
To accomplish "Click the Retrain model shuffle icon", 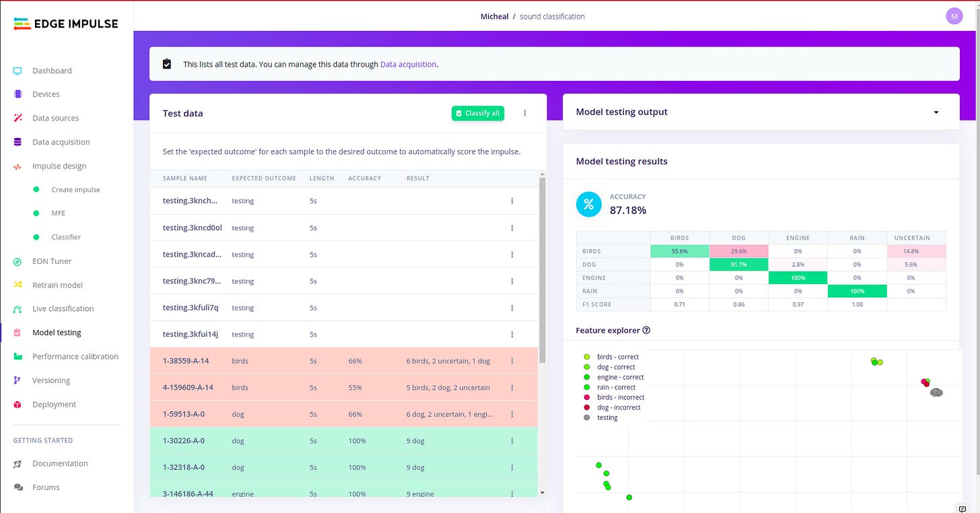I will coord(18,285).
